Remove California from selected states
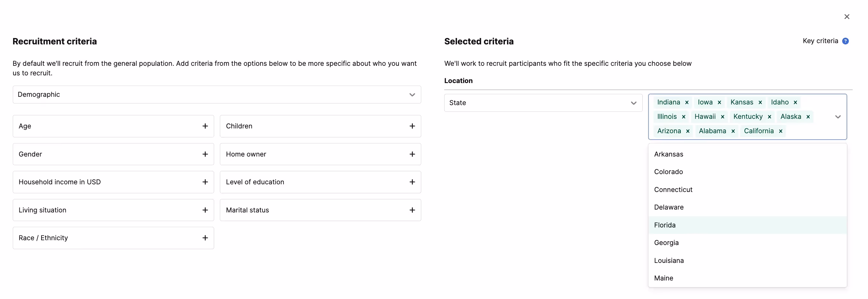This screenshot has height=299, width=868. coord(781,131)
